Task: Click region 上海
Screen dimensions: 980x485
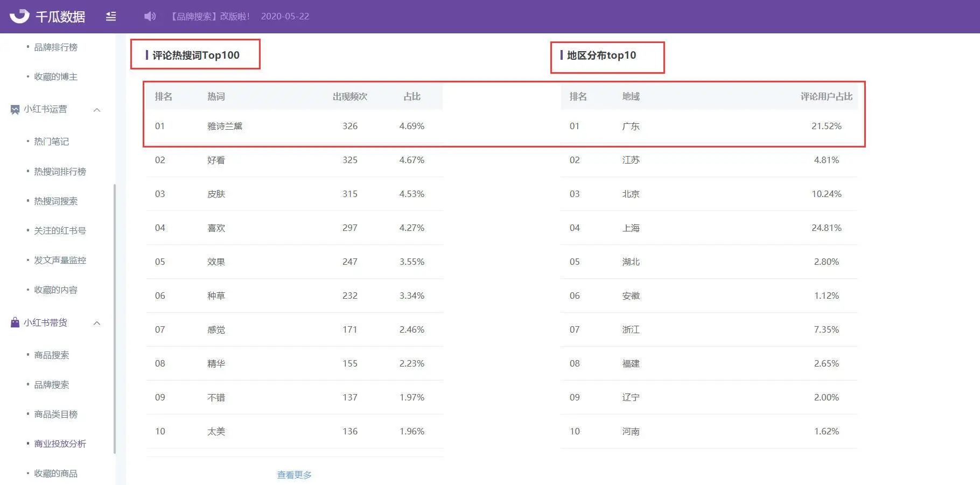Action: 631,228
